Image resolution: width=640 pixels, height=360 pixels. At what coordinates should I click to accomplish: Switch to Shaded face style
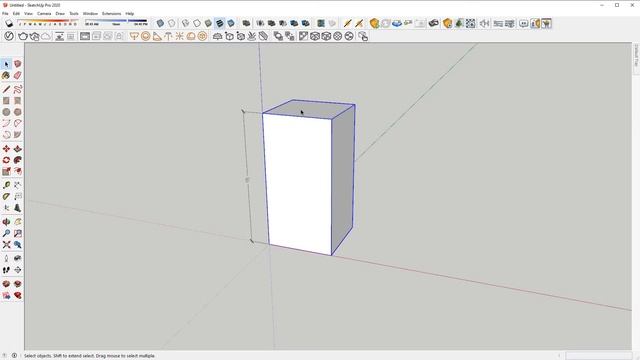(209, 23)
